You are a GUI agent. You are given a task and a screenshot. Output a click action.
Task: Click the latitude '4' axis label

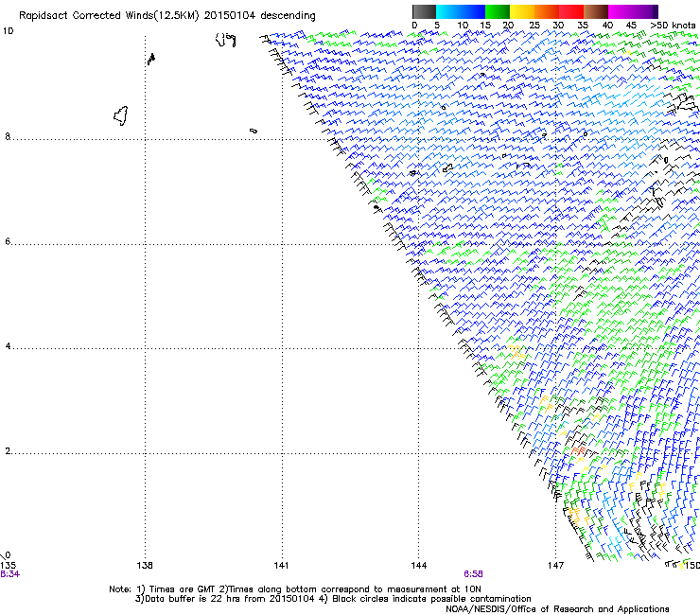pos(8,345)
